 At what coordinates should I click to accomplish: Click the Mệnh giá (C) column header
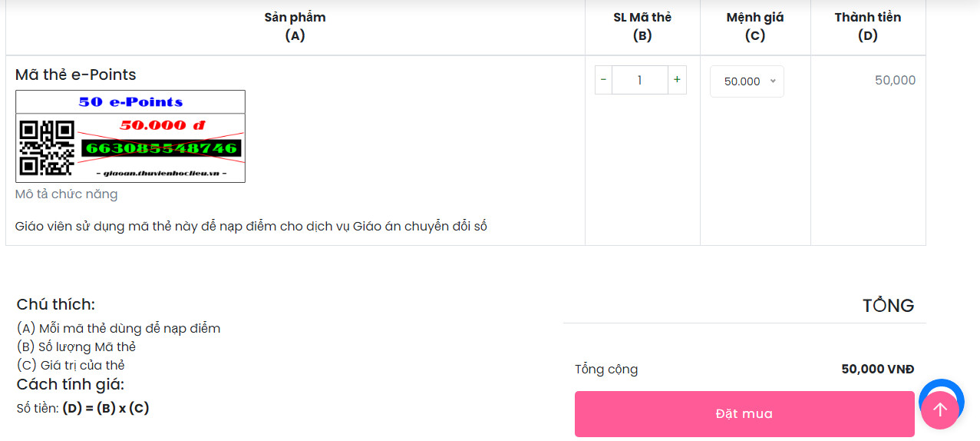755,26
